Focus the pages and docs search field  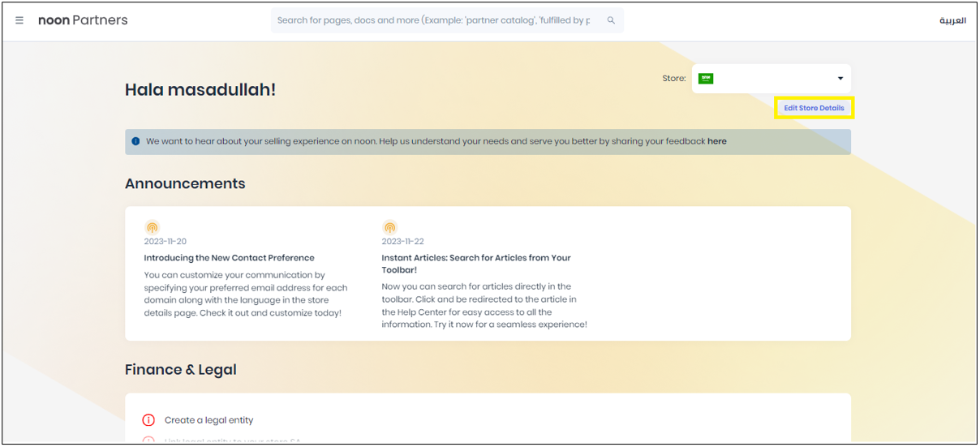point(434,20)
